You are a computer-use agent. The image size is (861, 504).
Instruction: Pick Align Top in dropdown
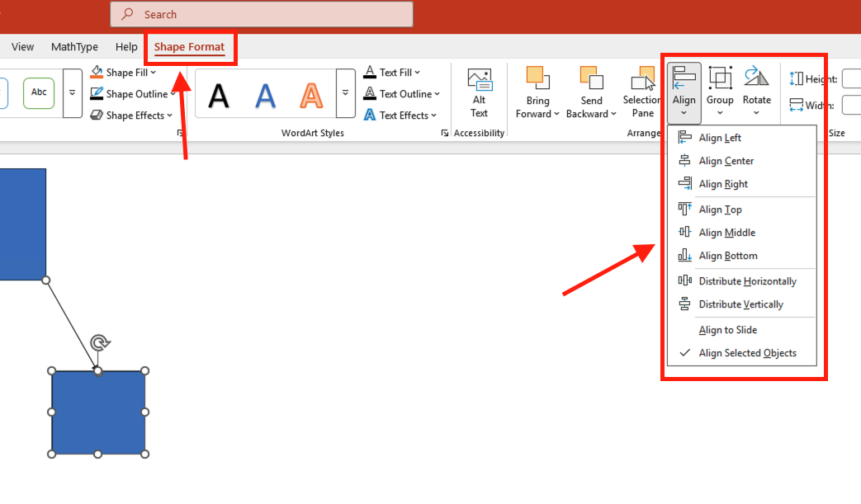[720, 210]
